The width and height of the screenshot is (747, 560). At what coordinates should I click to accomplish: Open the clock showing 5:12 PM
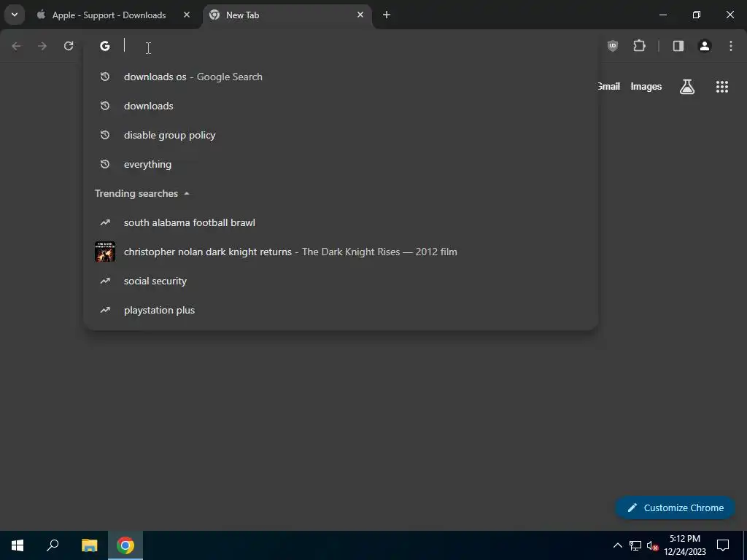pyautogui.click(x=685, y=545)
